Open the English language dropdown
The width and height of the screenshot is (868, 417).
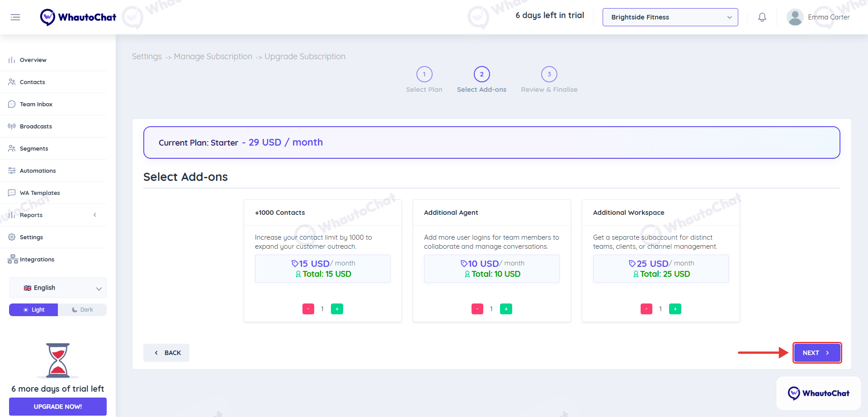tap(58, 288)
